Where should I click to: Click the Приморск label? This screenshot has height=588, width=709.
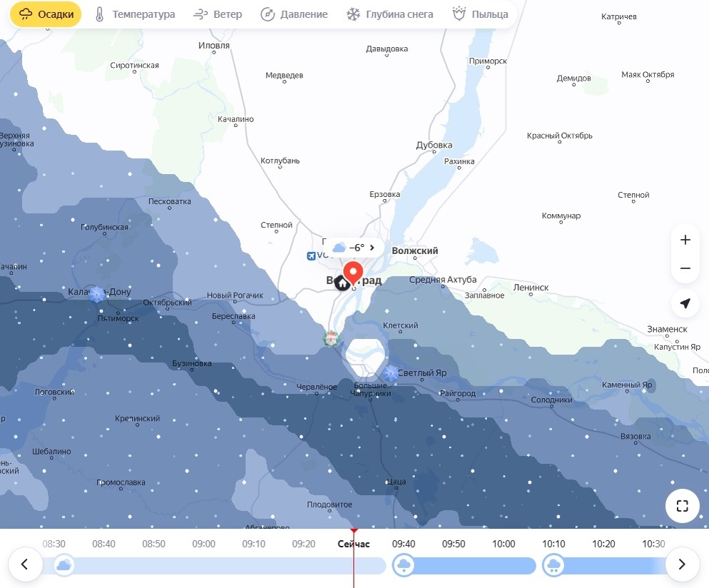(x=488, y=61)
